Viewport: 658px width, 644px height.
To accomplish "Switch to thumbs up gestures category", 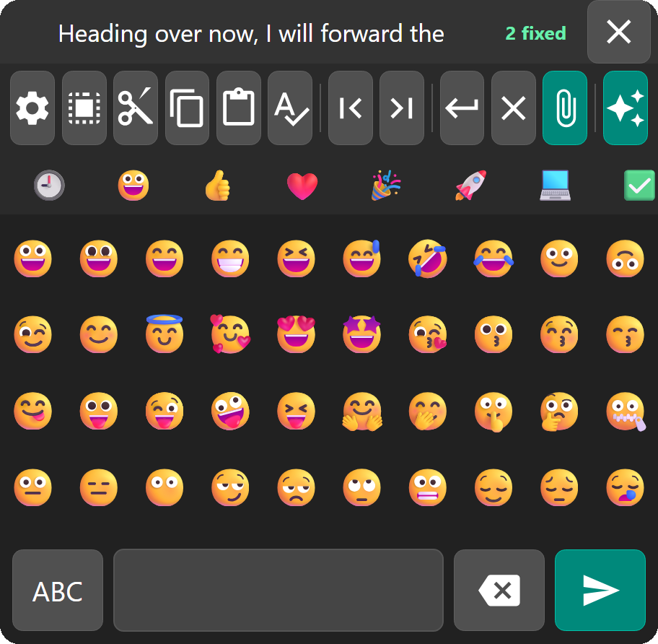I will pos(218,185).
